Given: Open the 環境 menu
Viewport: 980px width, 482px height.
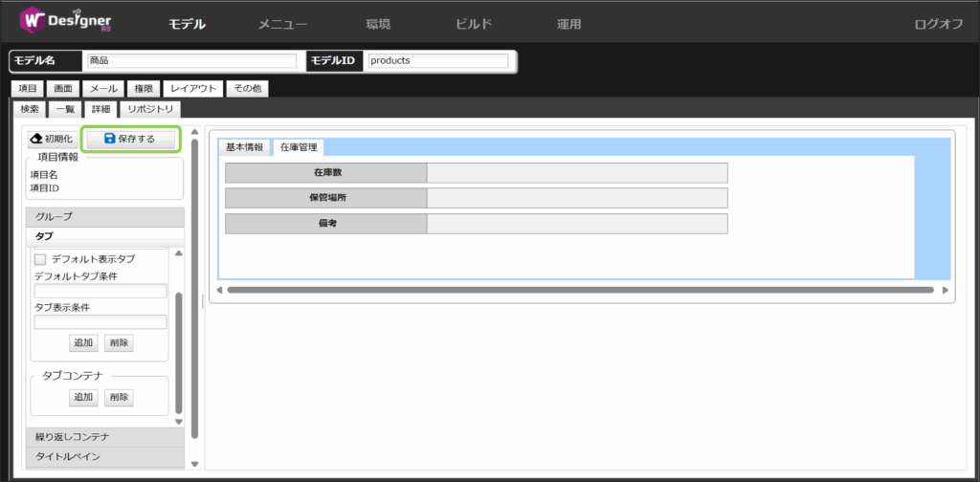Looking at the screenshot, I should [378, 24].
